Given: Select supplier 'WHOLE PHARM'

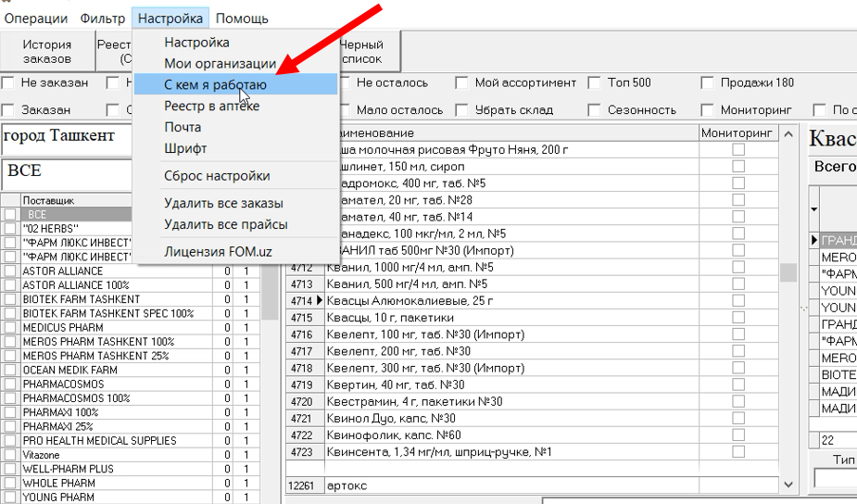Looking at the screenshot, I should [117, 484].
